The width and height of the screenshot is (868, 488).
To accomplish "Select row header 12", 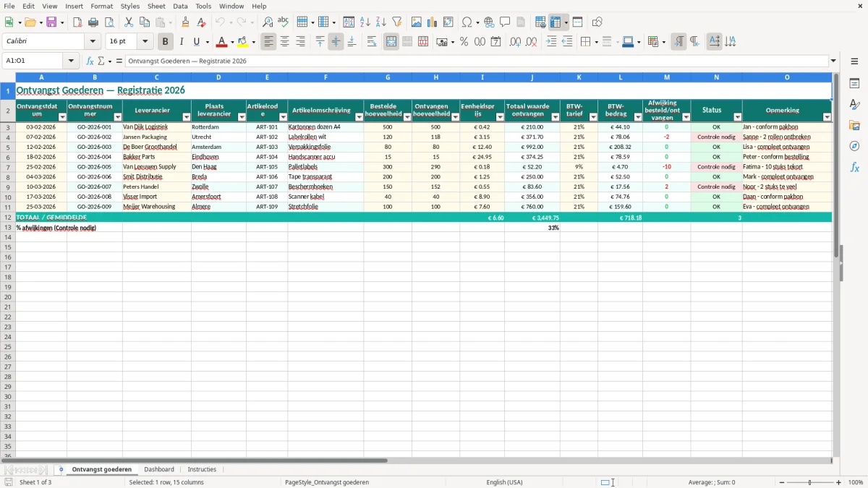I will click(x=8, y=217).
